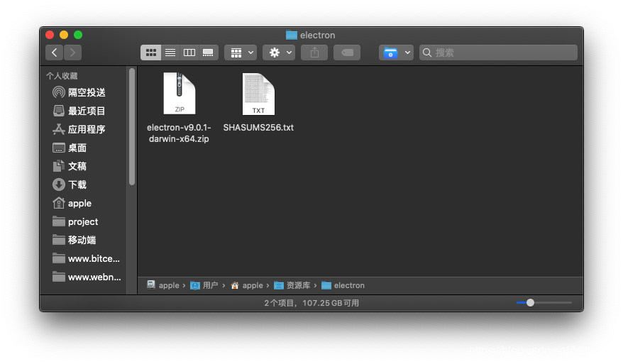623x364 pixels.
Task: Click the apple home in path bar
Action: [247, 285]
